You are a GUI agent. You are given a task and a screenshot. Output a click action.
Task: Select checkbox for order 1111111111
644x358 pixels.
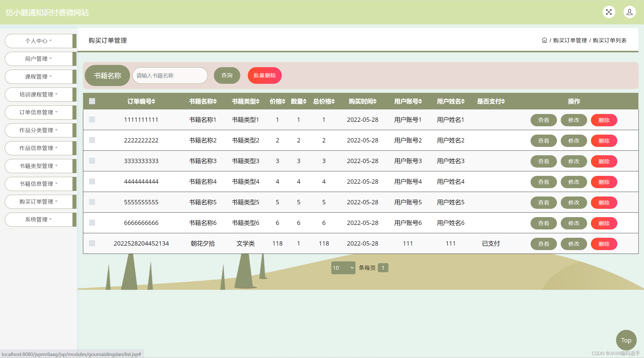[92, 120]
